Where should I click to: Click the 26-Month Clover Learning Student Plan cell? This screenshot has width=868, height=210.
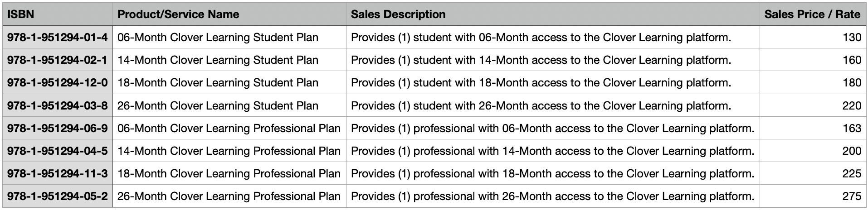click(x=229, y=105)
